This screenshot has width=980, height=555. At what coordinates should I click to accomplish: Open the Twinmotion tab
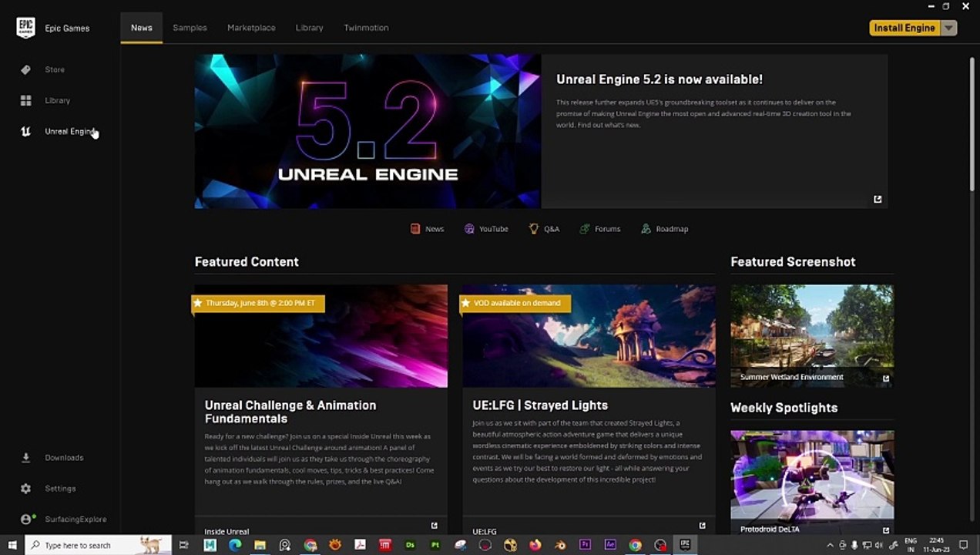(366, 28)
